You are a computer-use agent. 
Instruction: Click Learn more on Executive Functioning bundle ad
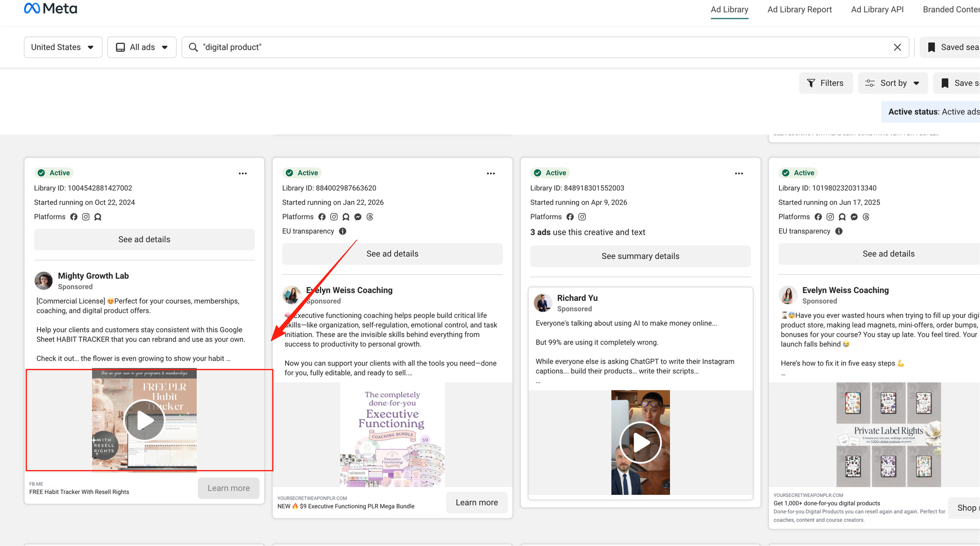tap(477, 502)
